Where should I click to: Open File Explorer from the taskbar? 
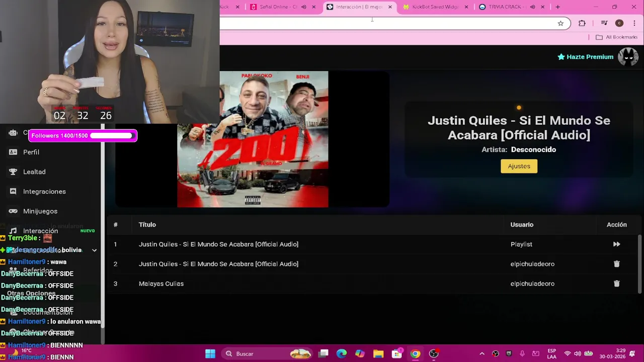click(x=378, y=353)
